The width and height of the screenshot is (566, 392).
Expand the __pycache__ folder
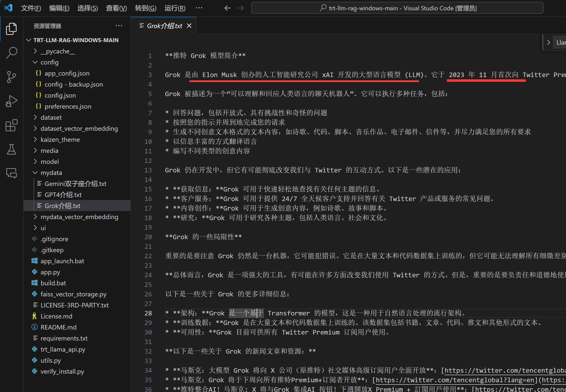click(77, 51)
